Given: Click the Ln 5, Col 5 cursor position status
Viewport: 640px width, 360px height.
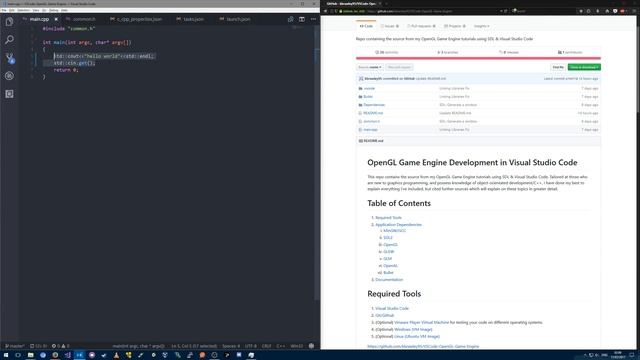Looking at the screenshot, I should coord(194,346).
